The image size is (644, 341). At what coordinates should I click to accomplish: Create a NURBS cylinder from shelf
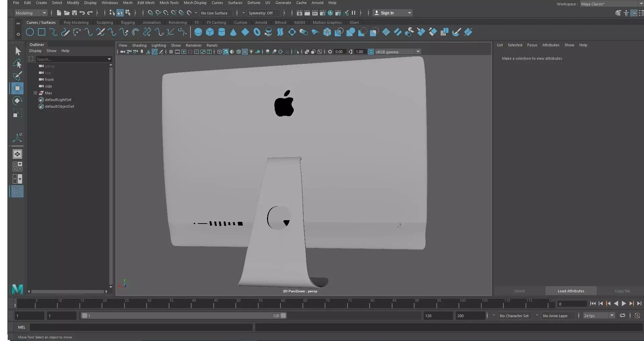(x=222, y=32)
